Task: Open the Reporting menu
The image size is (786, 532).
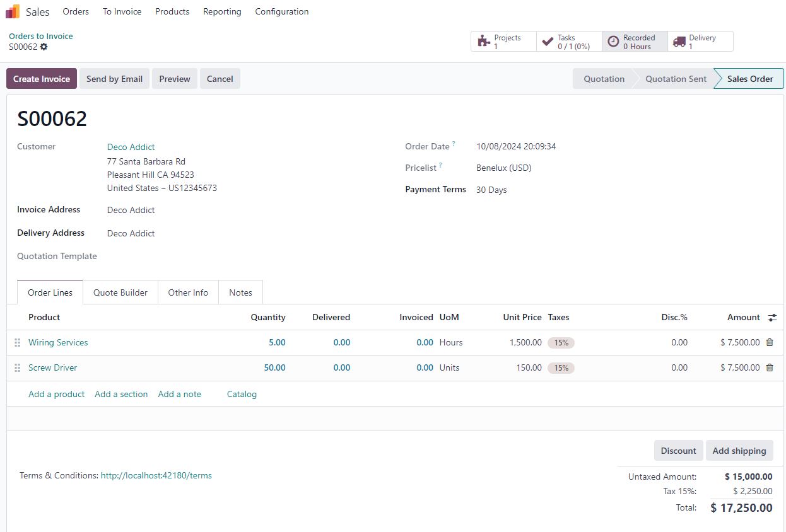Action: pyautogui.click(x=222, y=11)
